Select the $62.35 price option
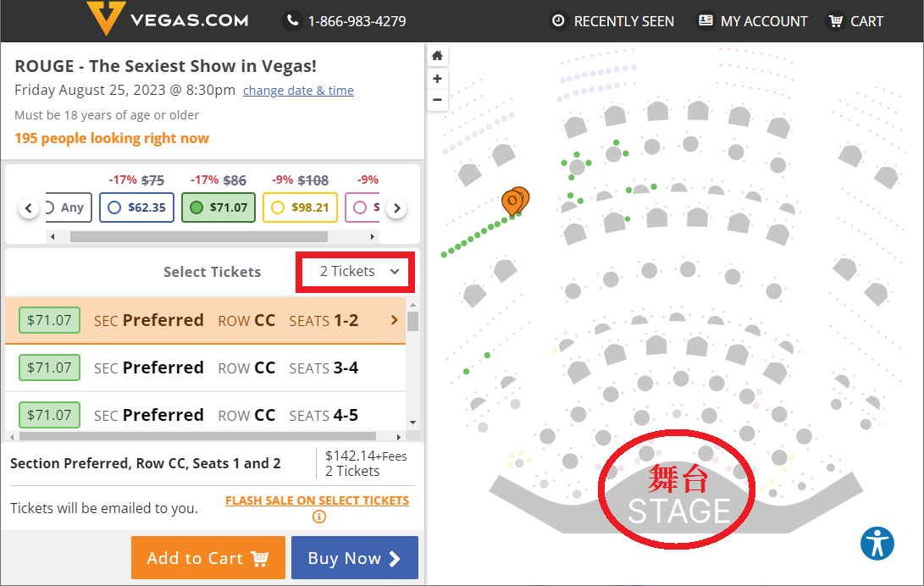Screen dimensions: 924x586 (x=136, y=207)
